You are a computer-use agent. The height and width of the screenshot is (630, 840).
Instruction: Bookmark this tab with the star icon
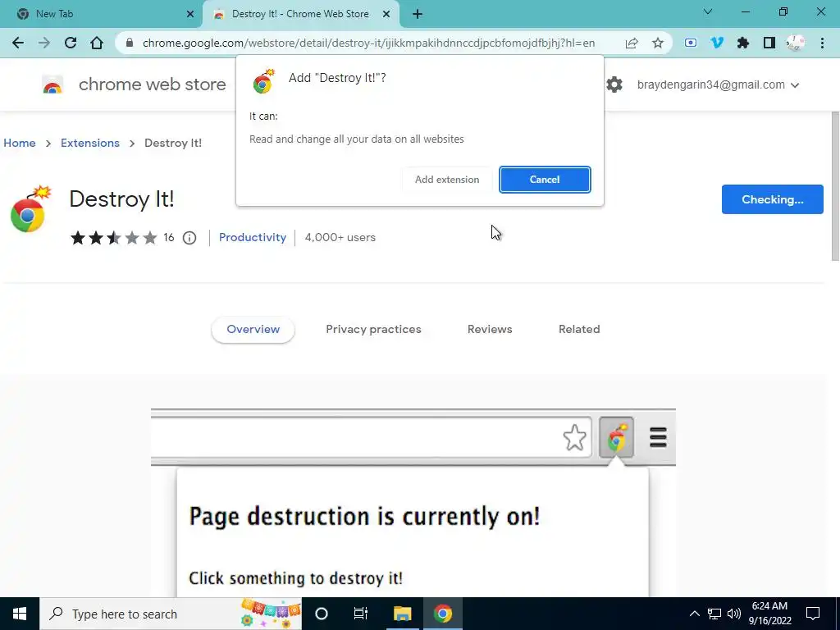(658, 43)
